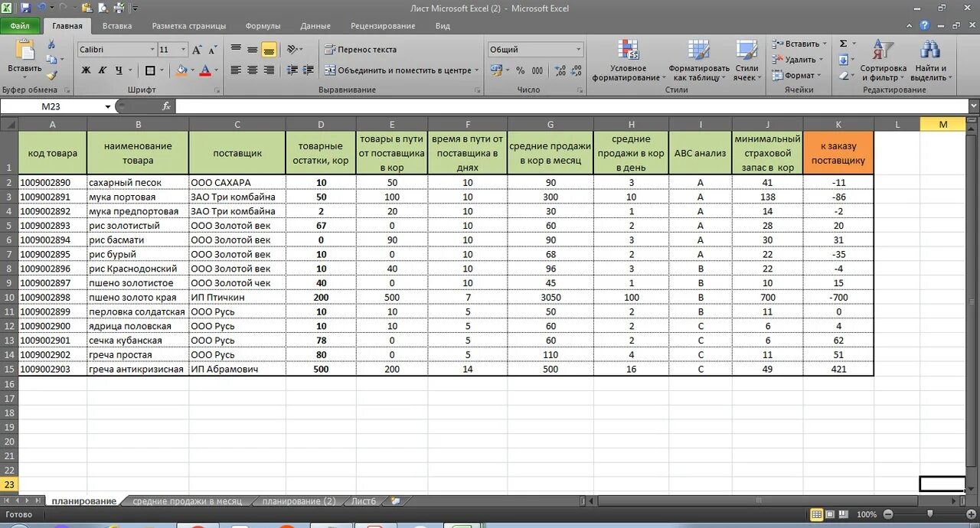Apply thousands separator 000 format
This screenshot has width=980, height=528.
coord(537,70)
